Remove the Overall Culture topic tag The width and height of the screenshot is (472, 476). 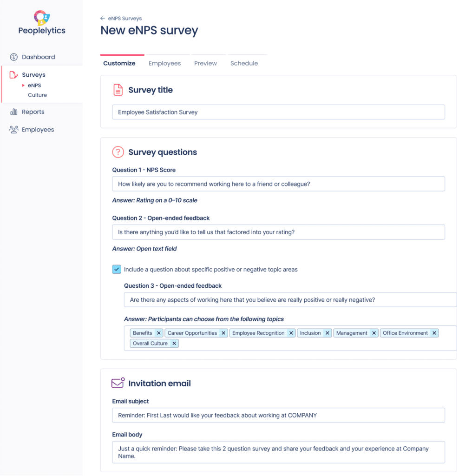(174, 343)
